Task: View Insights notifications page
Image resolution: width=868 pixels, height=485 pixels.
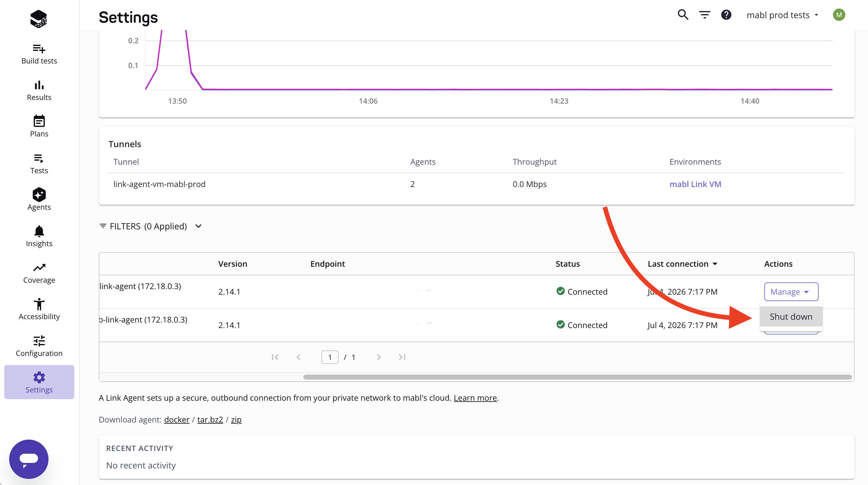Action: [39, 236]
